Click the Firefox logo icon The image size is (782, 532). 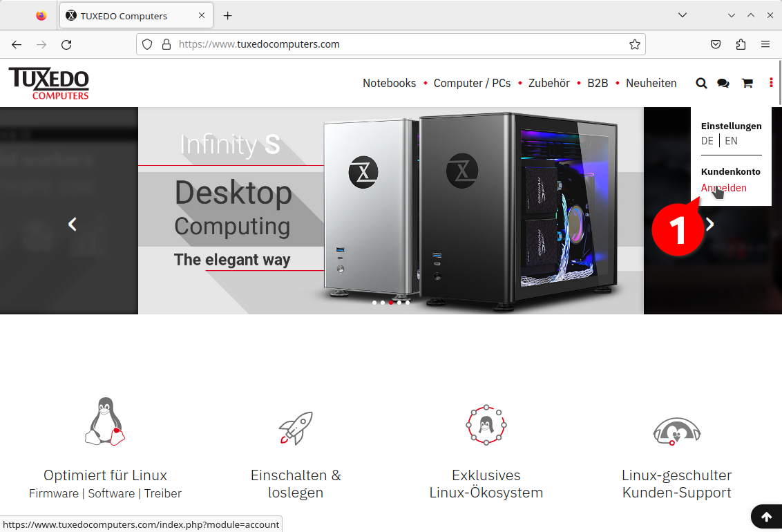(41, 15)
